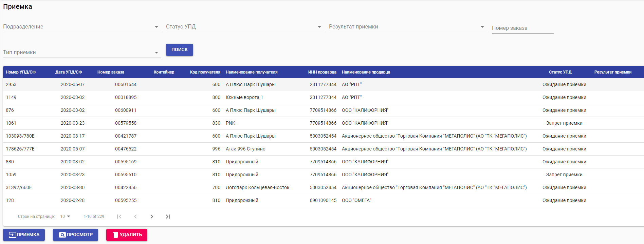Go to the first page of results
This screenshot has width=644, height=244.
coord(119,217)
